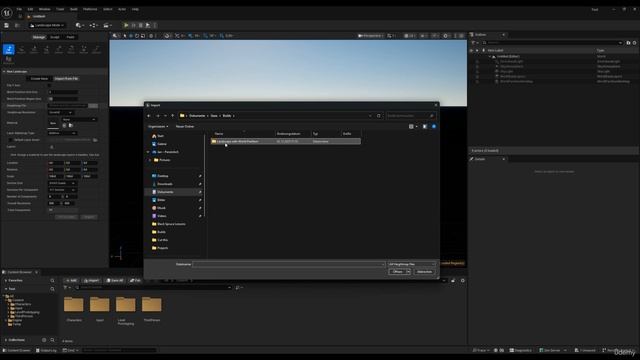The height and width of the screenshot is (360, 640).
Task: Click the World Partition Grid Size value field
Action: pyautogui.click(x=63, y=92)
